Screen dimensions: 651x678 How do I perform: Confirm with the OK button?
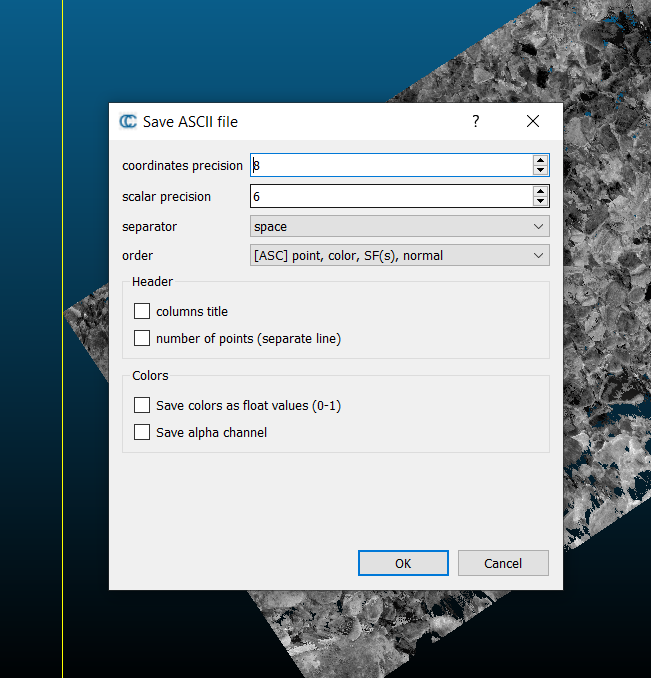(x=403, y=563)
